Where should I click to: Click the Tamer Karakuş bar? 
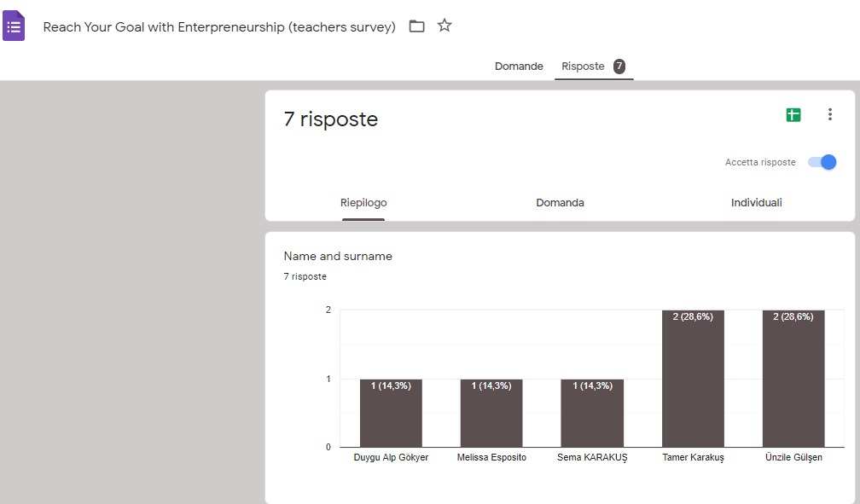coord(693,379)
